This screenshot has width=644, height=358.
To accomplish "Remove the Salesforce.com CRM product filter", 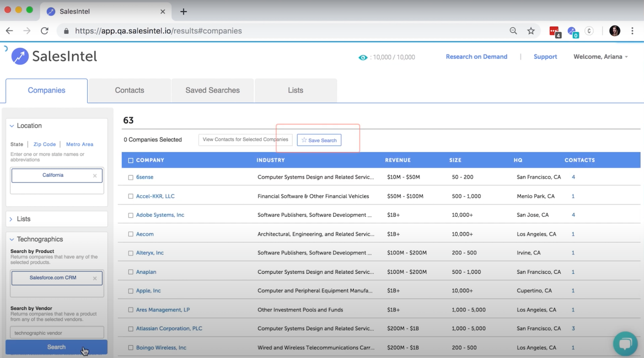I will [95, 278].
